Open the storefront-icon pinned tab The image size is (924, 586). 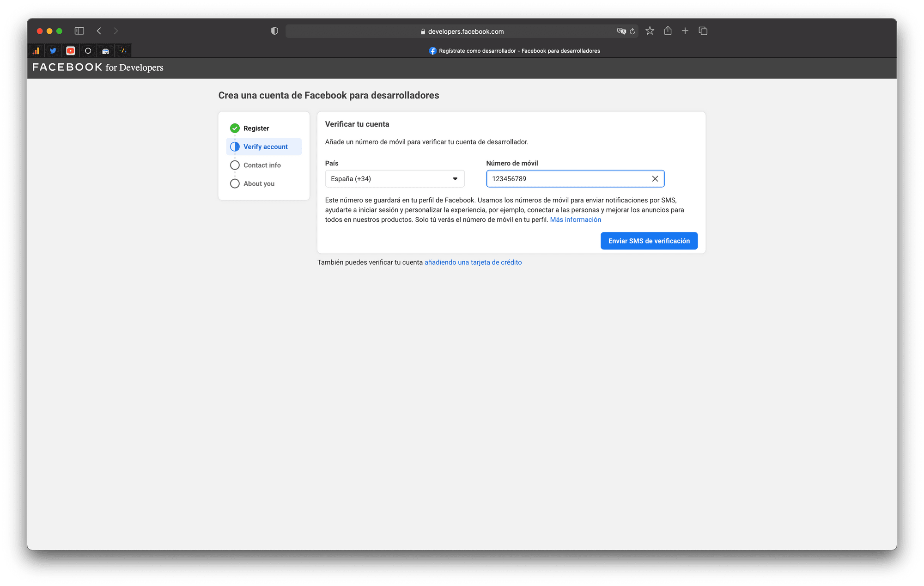tap(105, 51)
